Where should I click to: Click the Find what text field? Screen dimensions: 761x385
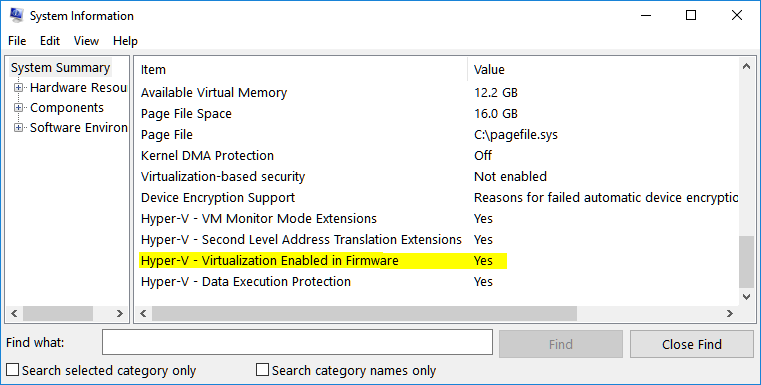coord(298,342)
